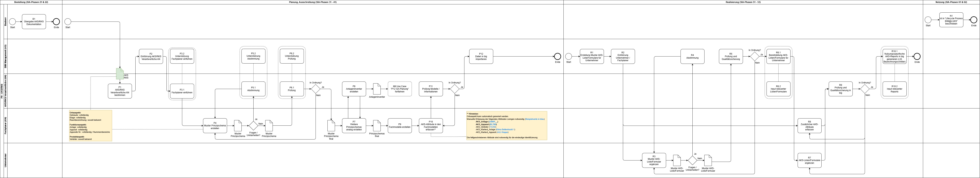Click the Start event leading to the AKS RKS document

coord(68,22)
